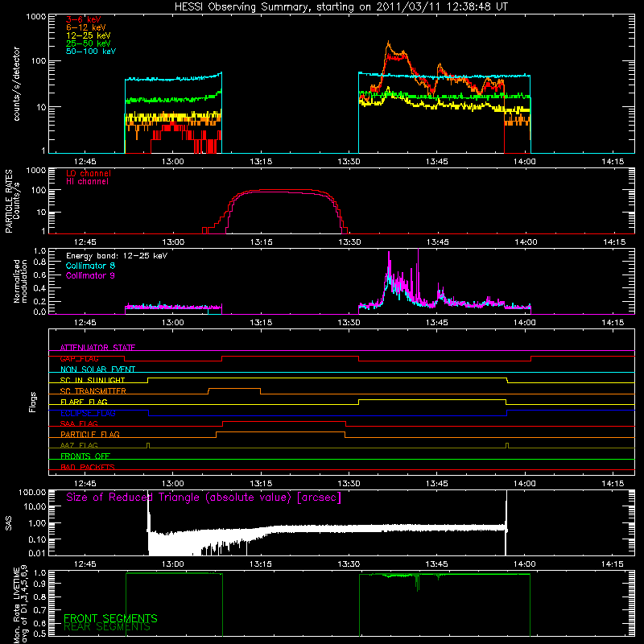644x644 pixels.
Task: Select the green FRONTS_OFF flag label
Action: (x=85, y=456)
